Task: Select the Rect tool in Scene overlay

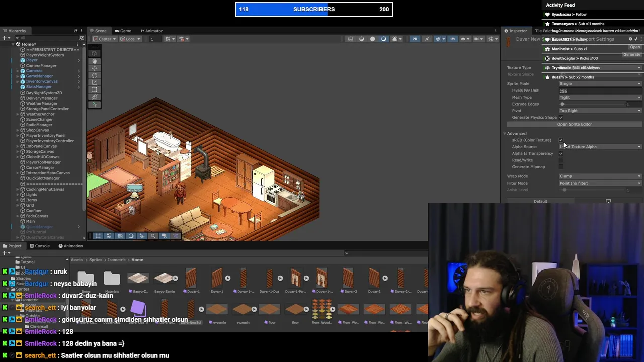Action: 94,89
